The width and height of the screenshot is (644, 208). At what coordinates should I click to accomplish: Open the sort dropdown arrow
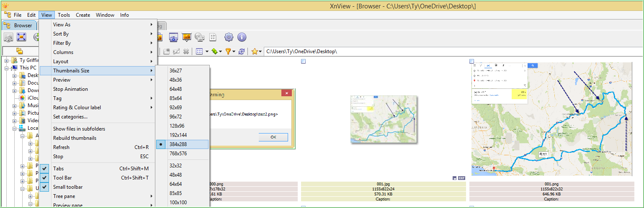[x=220, y=52]
